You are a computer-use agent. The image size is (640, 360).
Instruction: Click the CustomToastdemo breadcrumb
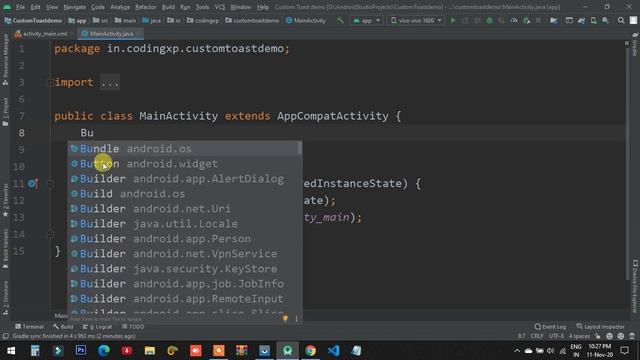click(x=33, y=20)
